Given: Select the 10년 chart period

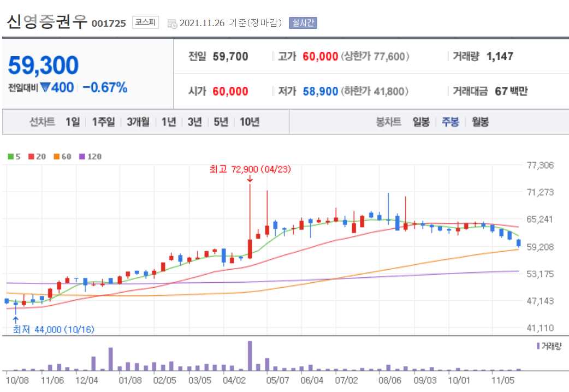Looking at the screenshot, I should point(248,122).
